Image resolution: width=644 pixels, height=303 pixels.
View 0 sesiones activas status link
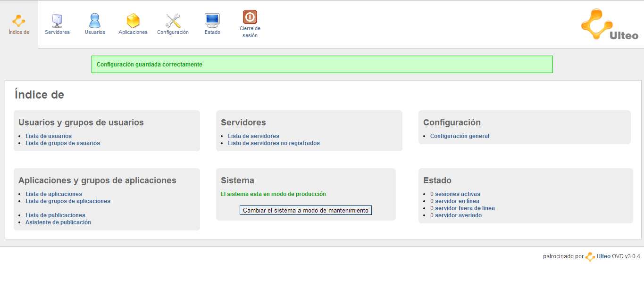coord(455,194)
